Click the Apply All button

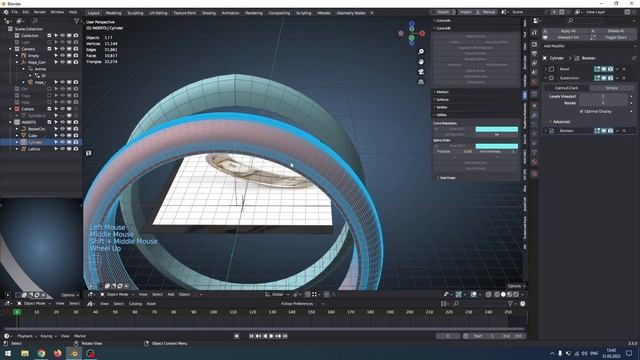point(565,31)
